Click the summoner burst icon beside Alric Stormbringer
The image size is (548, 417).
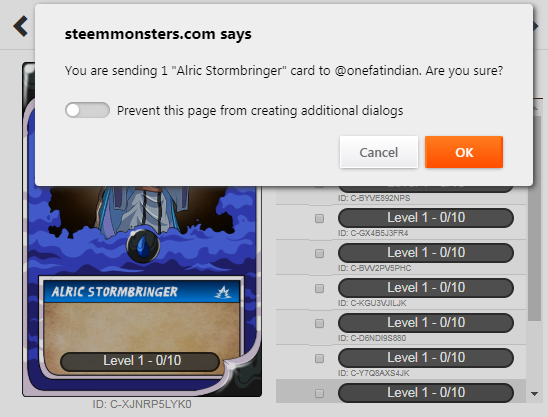(223, 292)
